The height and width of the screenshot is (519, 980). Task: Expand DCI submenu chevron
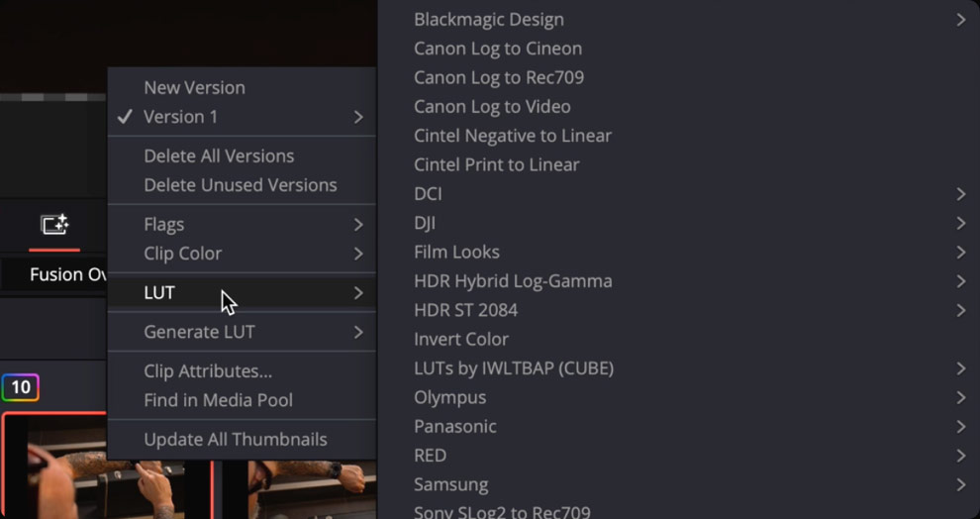pos(960,194)
